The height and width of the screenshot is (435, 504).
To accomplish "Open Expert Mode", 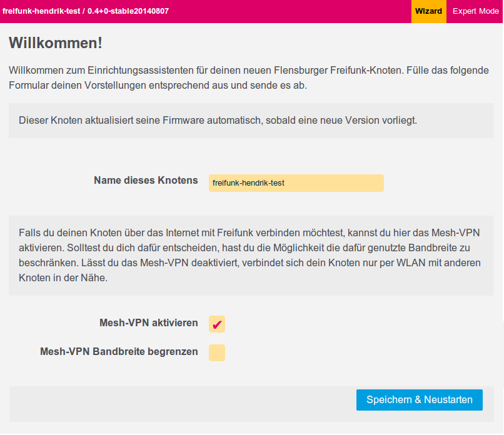I will (x=475, y=11).
